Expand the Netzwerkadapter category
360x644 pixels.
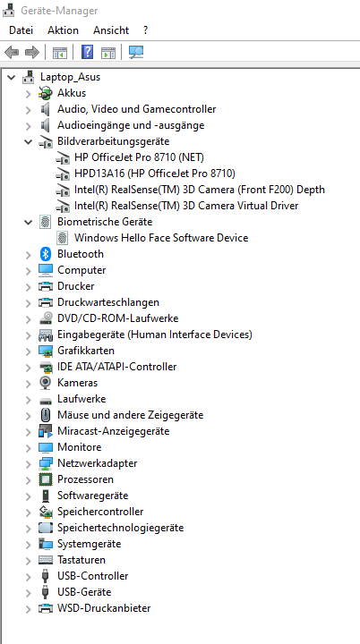(28, 463)
